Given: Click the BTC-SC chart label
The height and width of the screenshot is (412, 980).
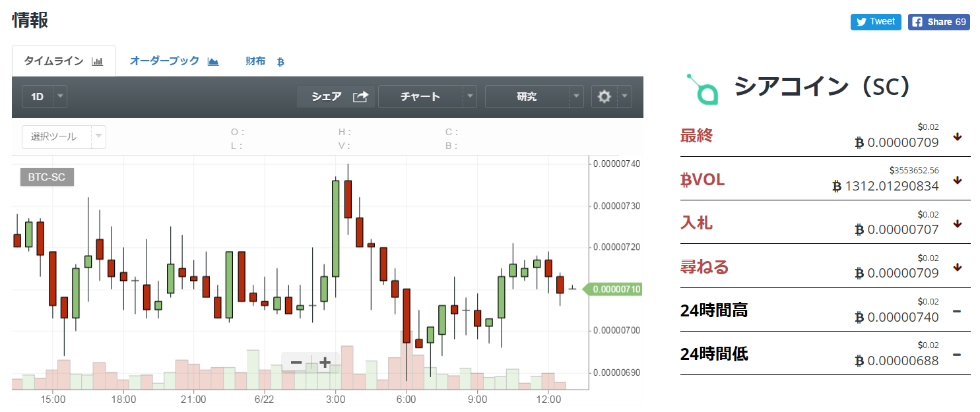Looking at the screenshot, I should pos(47,177).
